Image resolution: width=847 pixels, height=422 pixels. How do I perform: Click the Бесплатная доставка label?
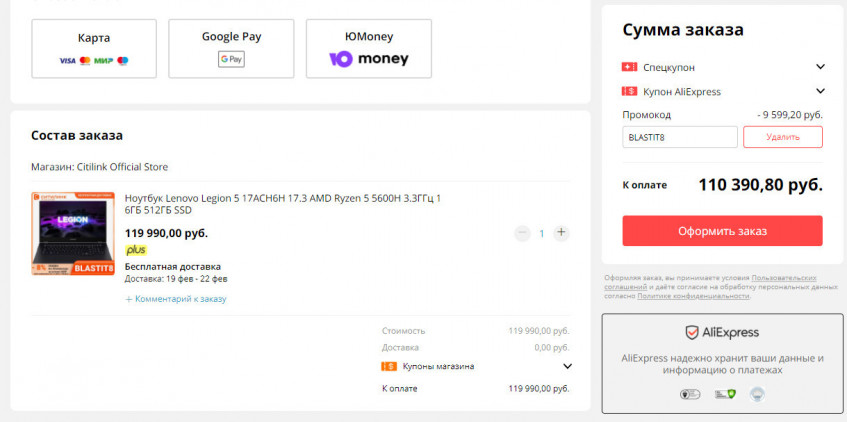[x=173, y=266]
